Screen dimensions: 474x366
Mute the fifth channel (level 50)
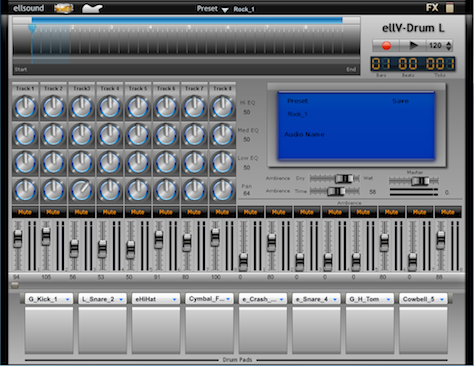138,212
